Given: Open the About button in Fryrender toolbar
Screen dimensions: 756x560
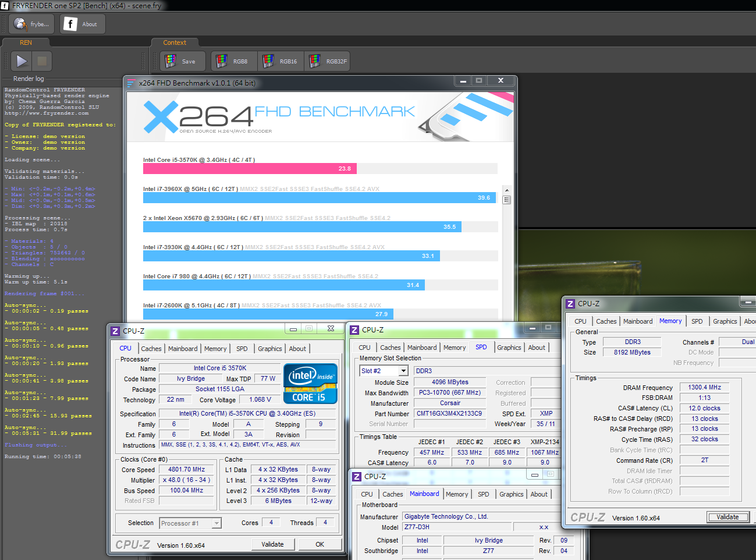Looking at the screenshot, I should (82, 24).
